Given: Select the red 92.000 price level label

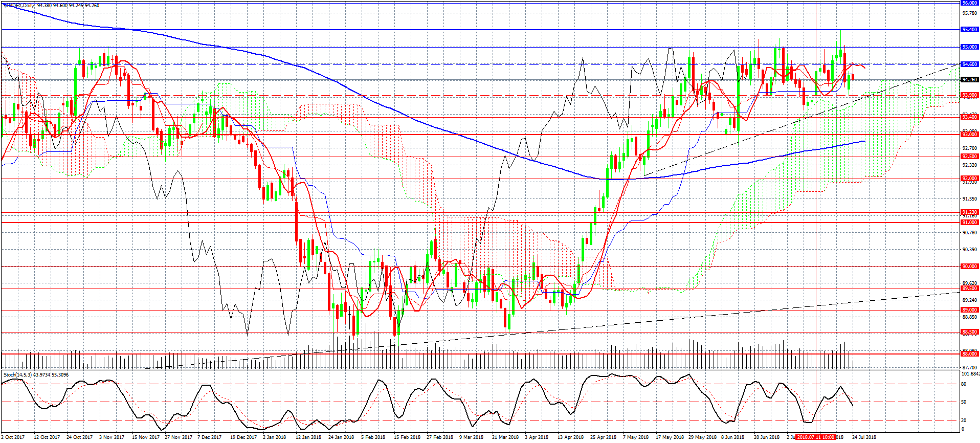Looking at the screenshot, I should [970, 179].
